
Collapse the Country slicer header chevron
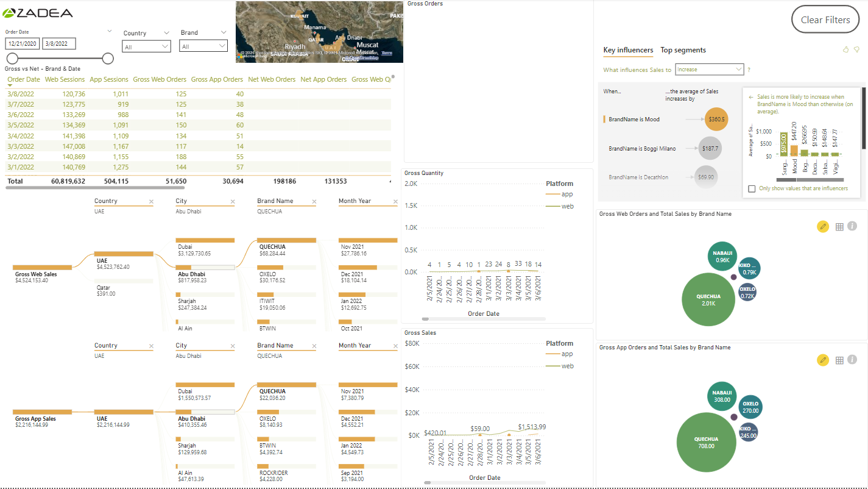[166, 33]
